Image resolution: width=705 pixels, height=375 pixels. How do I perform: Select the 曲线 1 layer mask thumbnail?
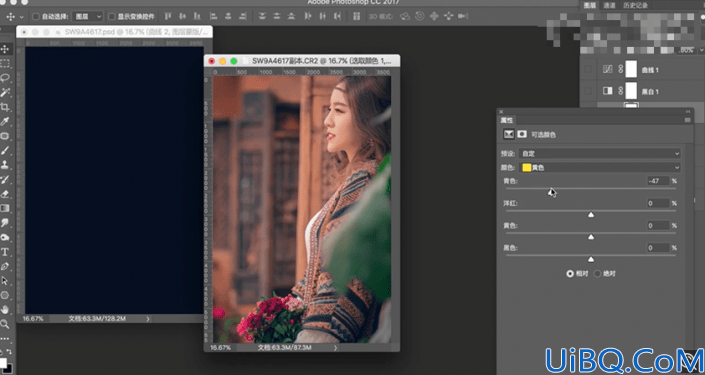631,69
